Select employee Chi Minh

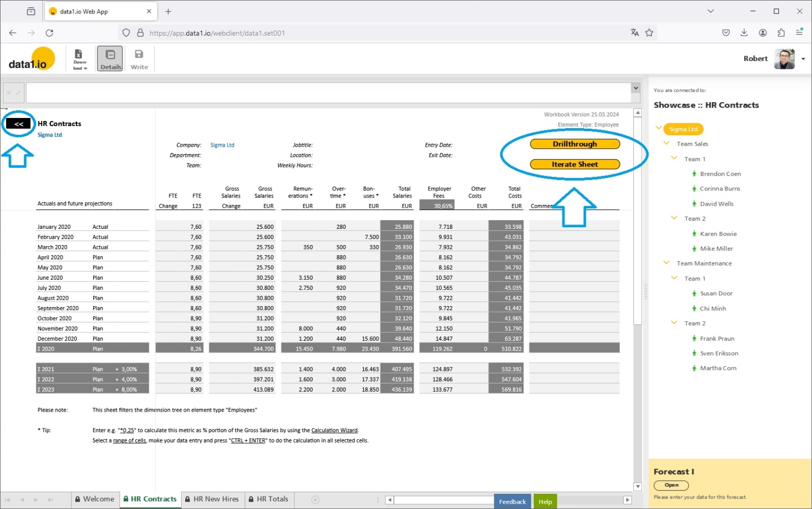pyautogui.click(x=713, y=309)
